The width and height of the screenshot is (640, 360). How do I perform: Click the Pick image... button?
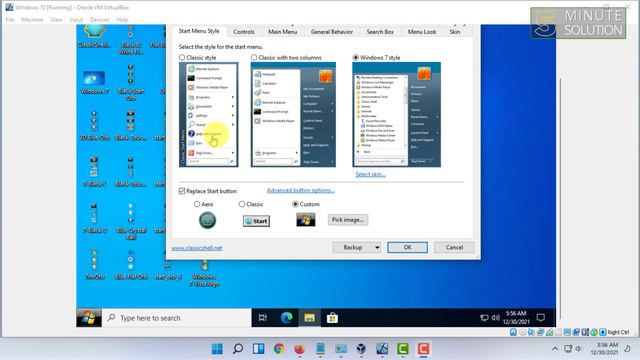(348, 220)
